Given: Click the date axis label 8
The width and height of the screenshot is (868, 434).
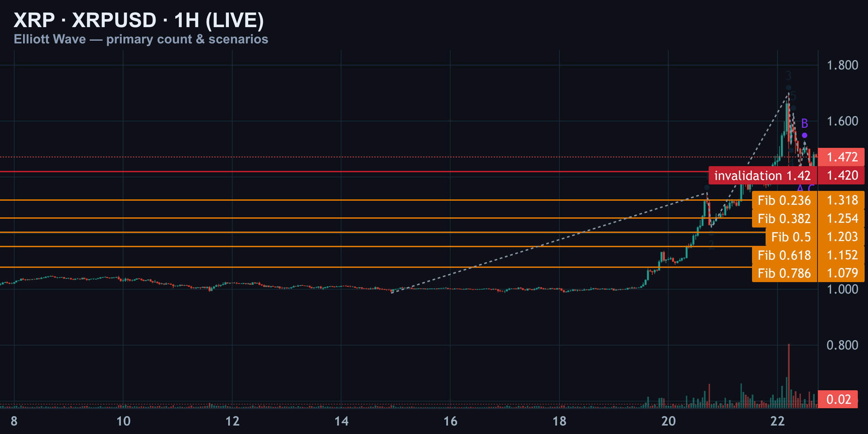Looking at the screenshot, I should pos(14,421).
